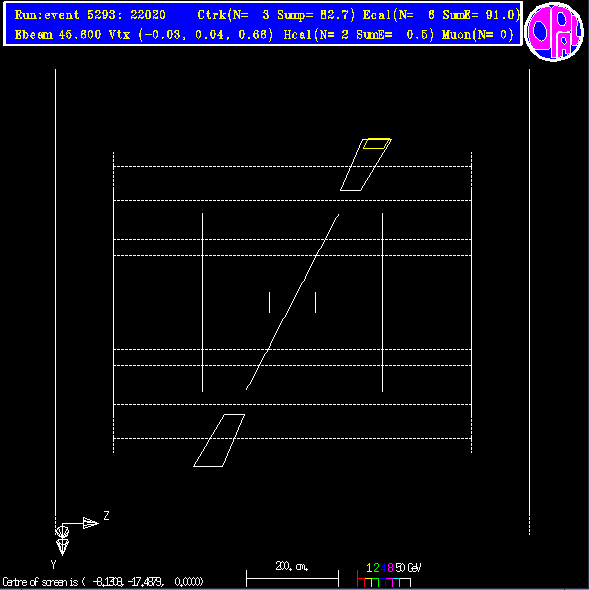Screen dimensions: 589x590
Task: Click the Ctrk track count header field
Action: pos(276,15)
